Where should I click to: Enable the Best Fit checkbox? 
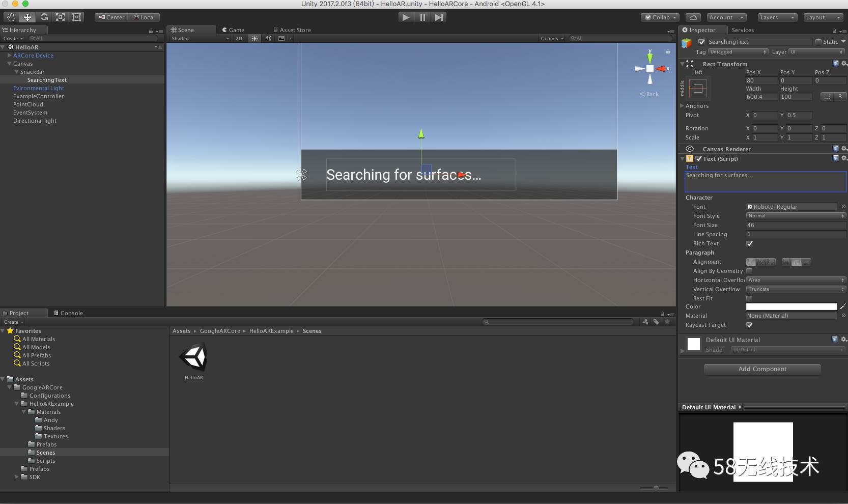(749, 298)
